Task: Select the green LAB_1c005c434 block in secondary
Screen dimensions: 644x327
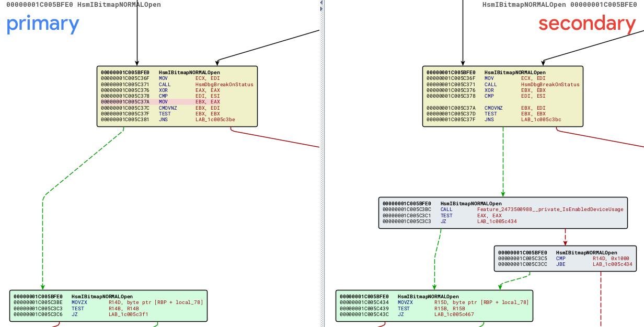Action: (x=434, y=306)
